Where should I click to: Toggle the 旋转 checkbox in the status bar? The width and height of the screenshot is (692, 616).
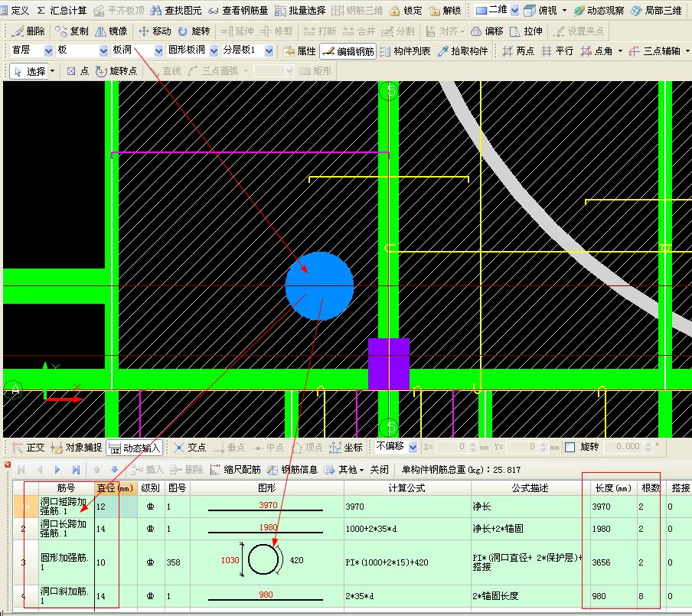click(570, 447)
